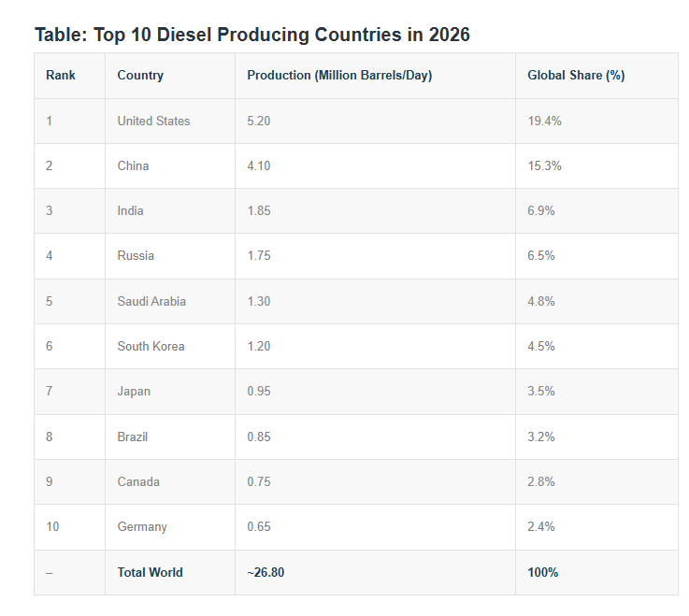Viewport: 689px width, 616px height.
Task: Click the dash in the Total World row
Action: click(x=50, y=573)
